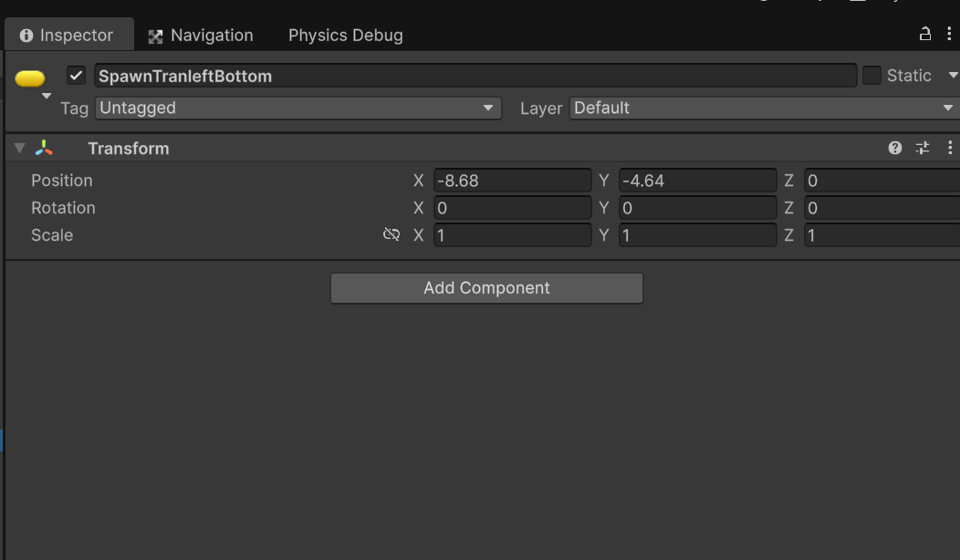Select the Inspector tab
This screenshot has width=960, height=560.
coord(67,36)
